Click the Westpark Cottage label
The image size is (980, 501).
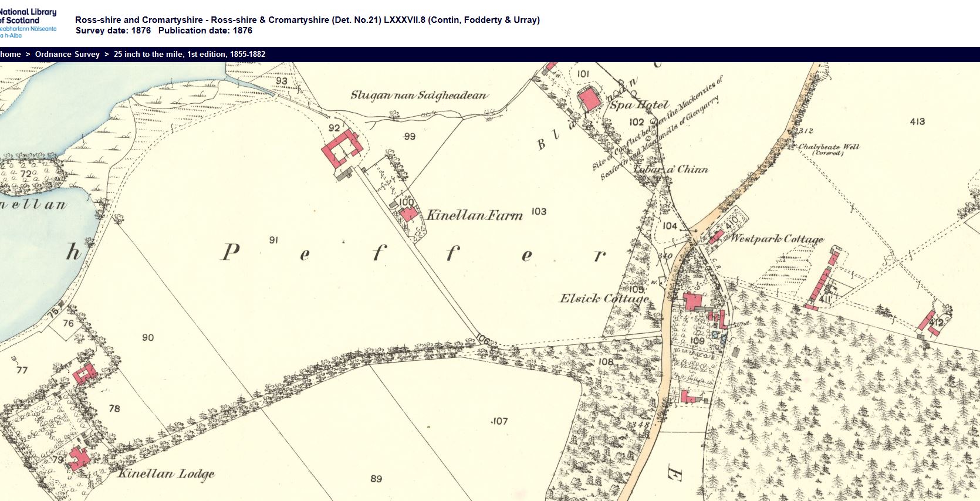(776, 238)
